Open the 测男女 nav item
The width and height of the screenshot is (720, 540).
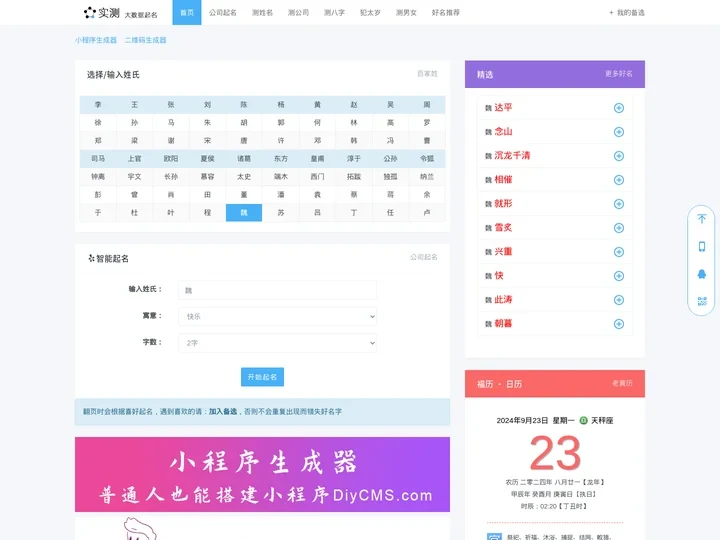click(x=406, y=12)
